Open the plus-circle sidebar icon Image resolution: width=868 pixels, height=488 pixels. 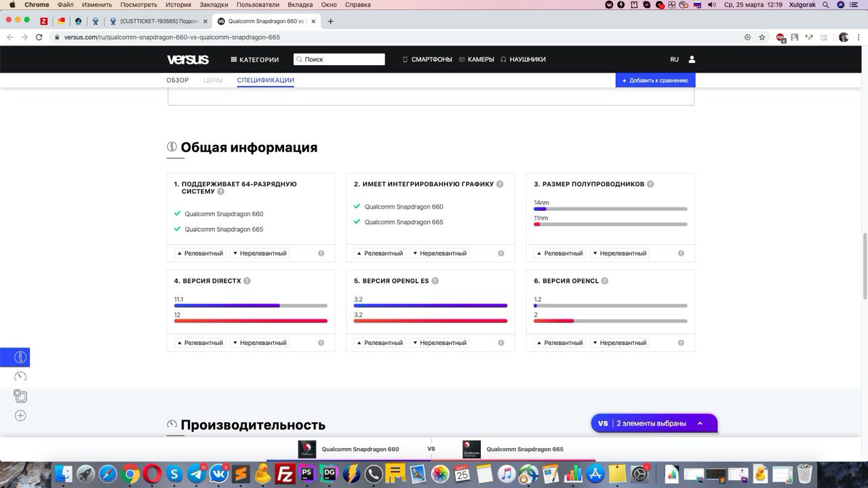coord(20,415)
